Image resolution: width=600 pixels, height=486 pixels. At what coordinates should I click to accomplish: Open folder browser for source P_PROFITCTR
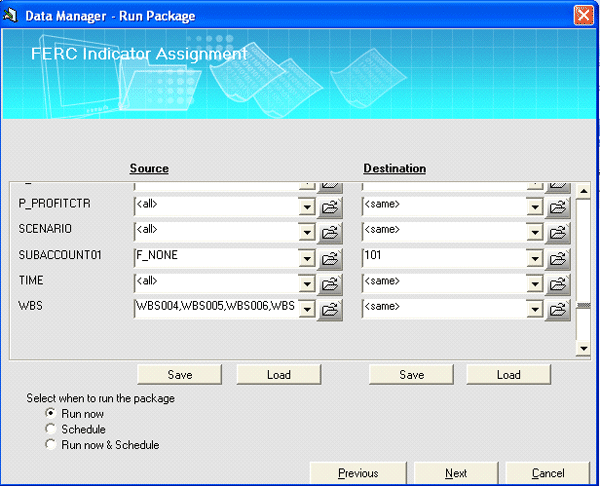coord(330,207)
